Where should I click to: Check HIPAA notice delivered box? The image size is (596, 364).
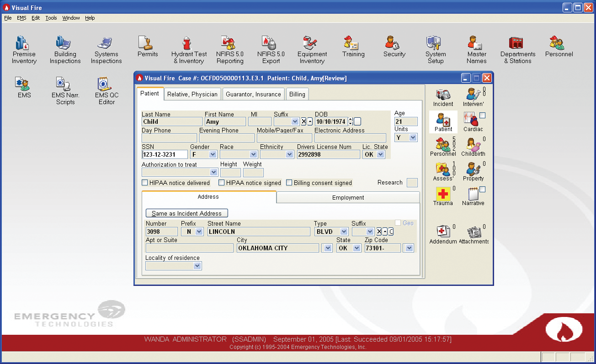[x=145, y=183]
